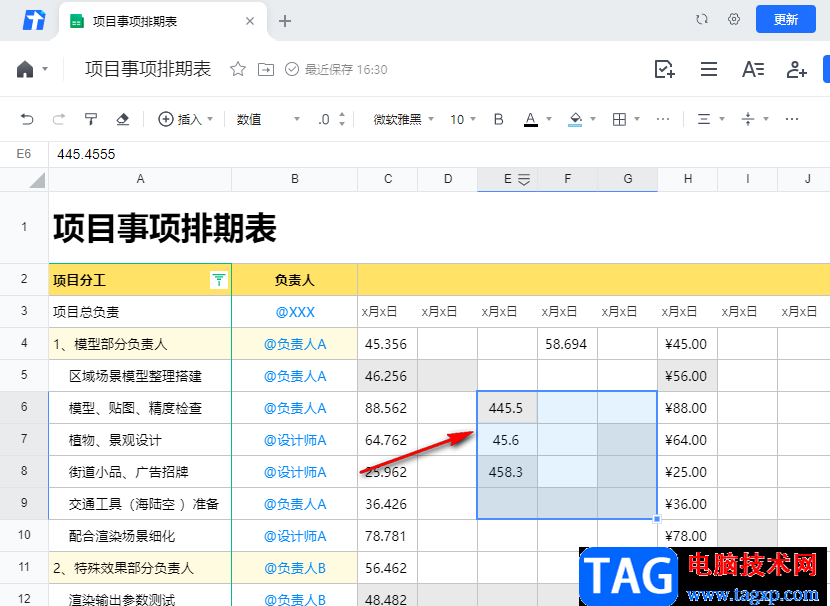Click the home icon

pos(25,69)
